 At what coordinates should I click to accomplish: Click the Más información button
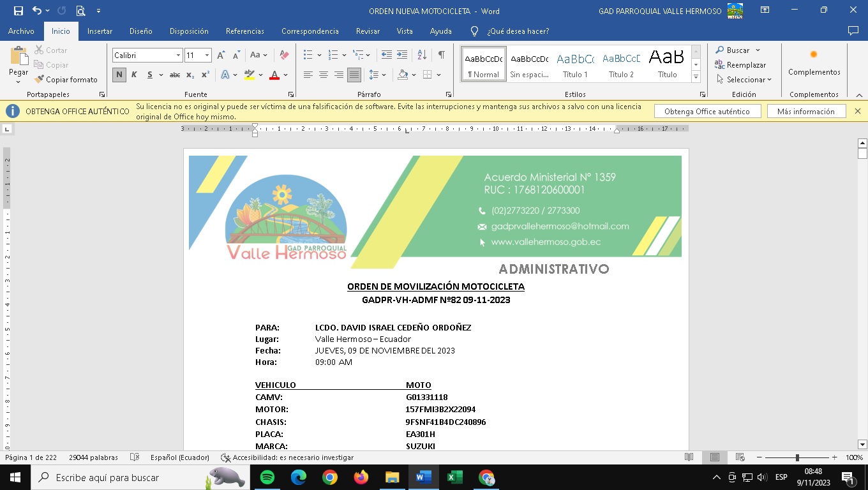pos(805,112)
